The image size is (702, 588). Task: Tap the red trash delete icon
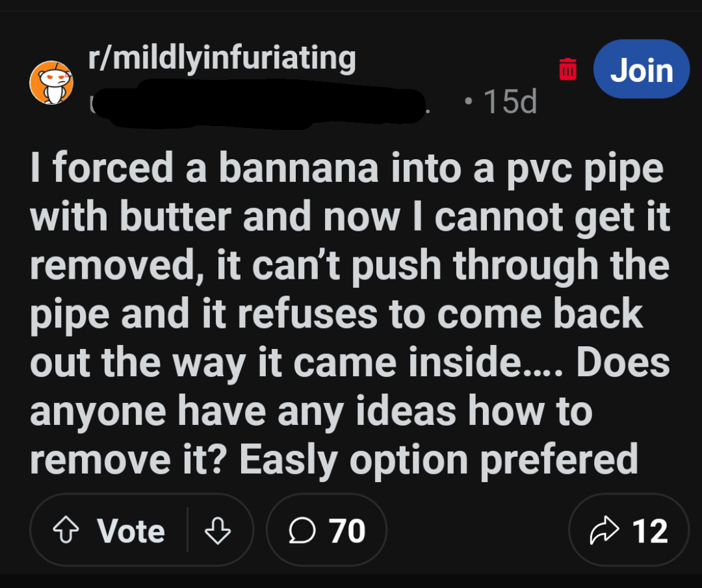pos(567,69)
